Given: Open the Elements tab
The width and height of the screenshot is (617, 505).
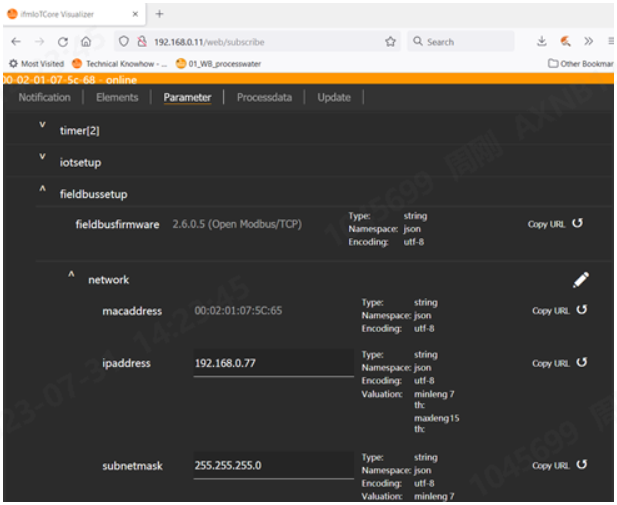Looking at the screenshot, I should [117, 97].
